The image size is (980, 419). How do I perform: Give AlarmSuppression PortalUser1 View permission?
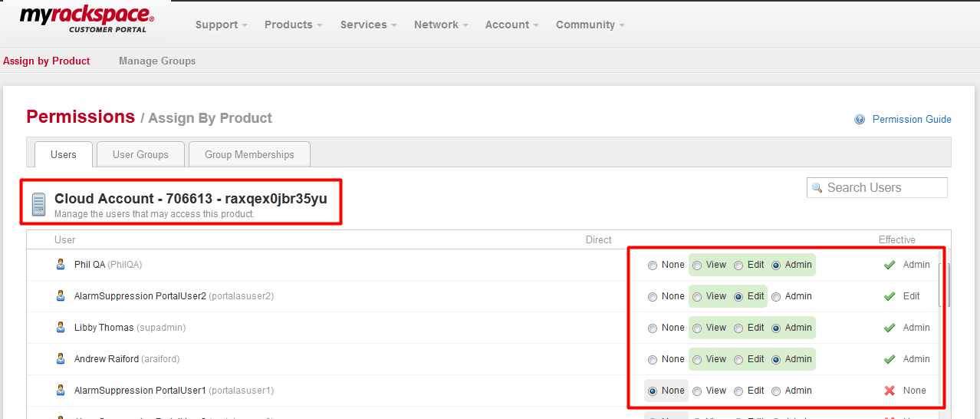pos(697,391)
